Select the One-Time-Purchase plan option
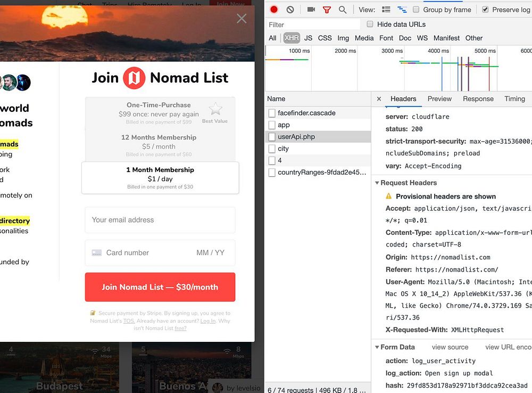Screen dimensions: 532x393 pyautogui.click(x=160, y=113)
